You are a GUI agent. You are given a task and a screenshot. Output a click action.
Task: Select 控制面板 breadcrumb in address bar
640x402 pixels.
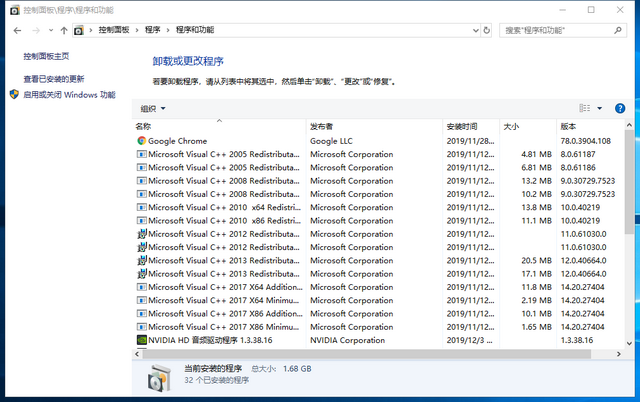coord(114,30)
